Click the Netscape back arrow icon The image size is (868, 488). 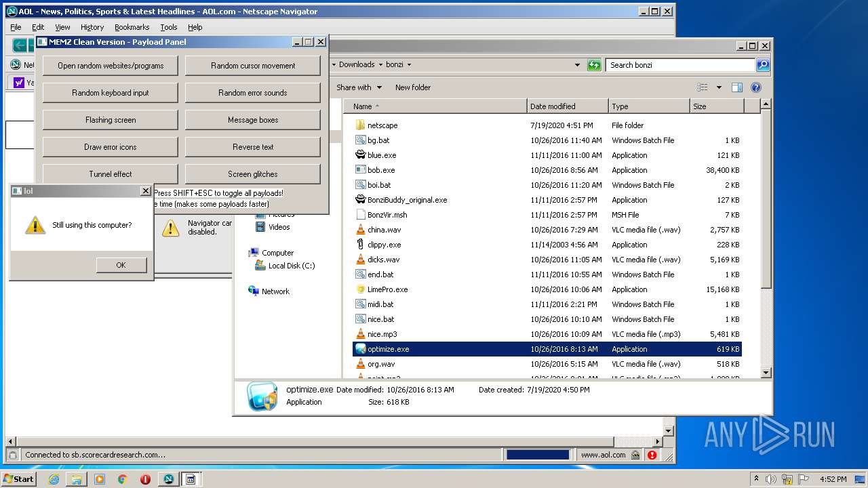(x=20, y=46)
